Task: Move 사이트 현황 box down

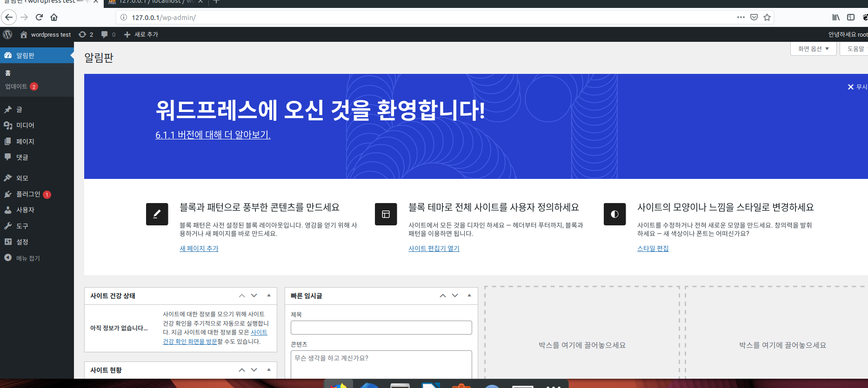Action: [x=254, y=370]
